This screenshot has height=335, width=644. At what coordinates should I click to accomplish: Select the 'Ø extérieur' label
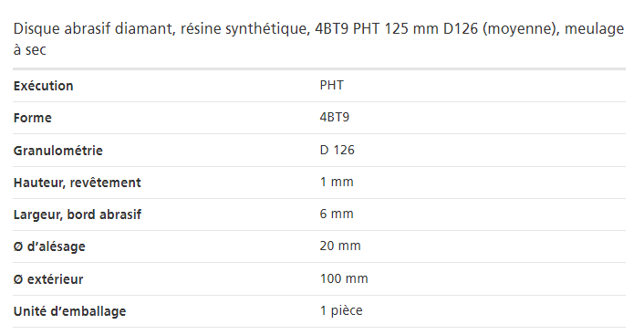coord(48,279)
